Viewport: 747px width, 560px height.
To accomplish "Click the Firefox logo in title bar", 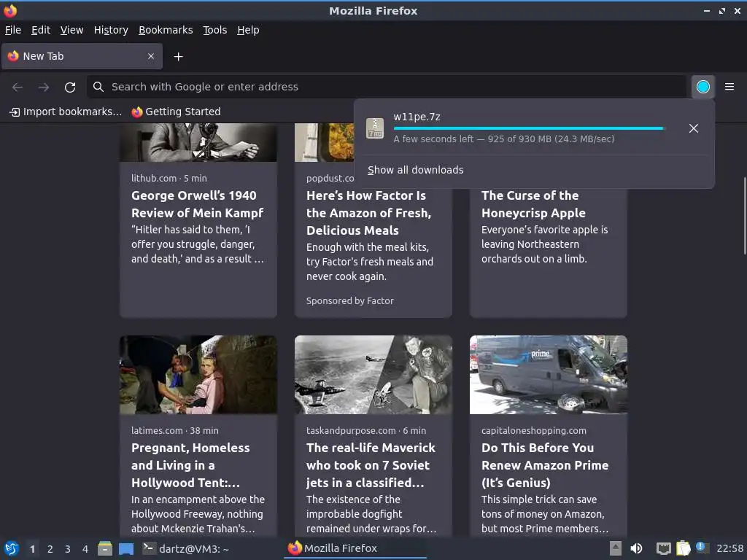I will tap(10, 10).
